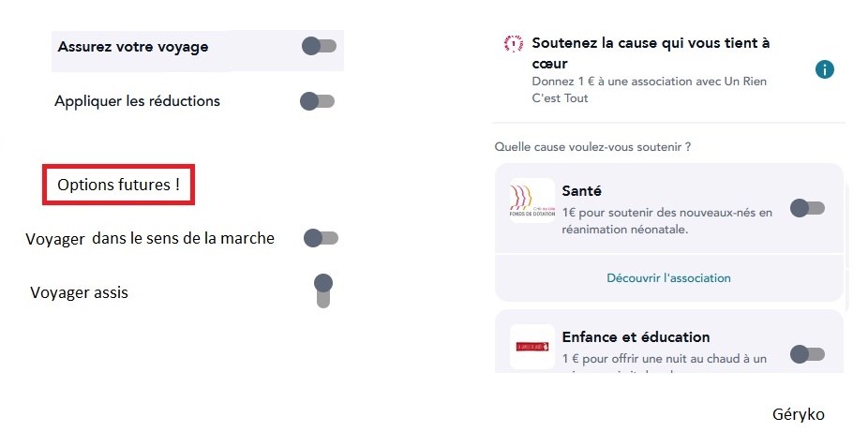Viewport: 868px width, 432px height.
Task: Click the Enfance et éducation association logo
Action: (531, 348)
